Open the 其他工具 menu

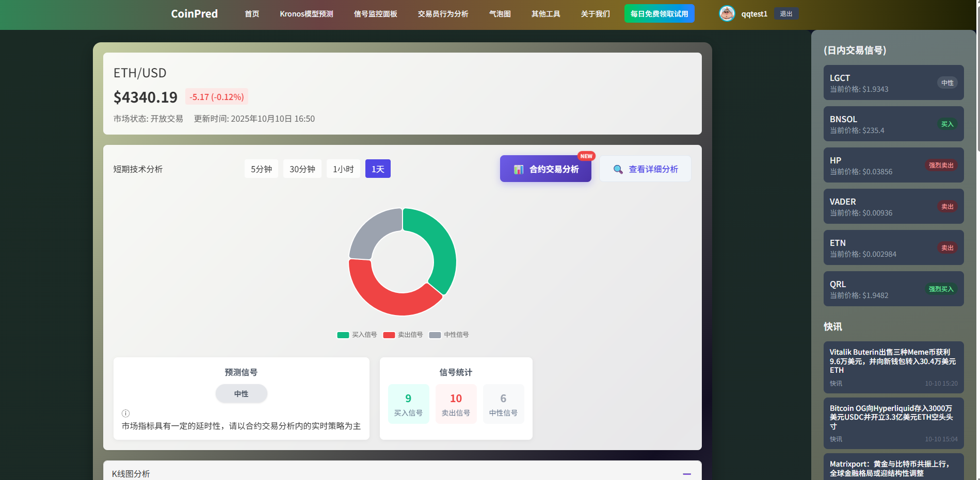point(545,14)
